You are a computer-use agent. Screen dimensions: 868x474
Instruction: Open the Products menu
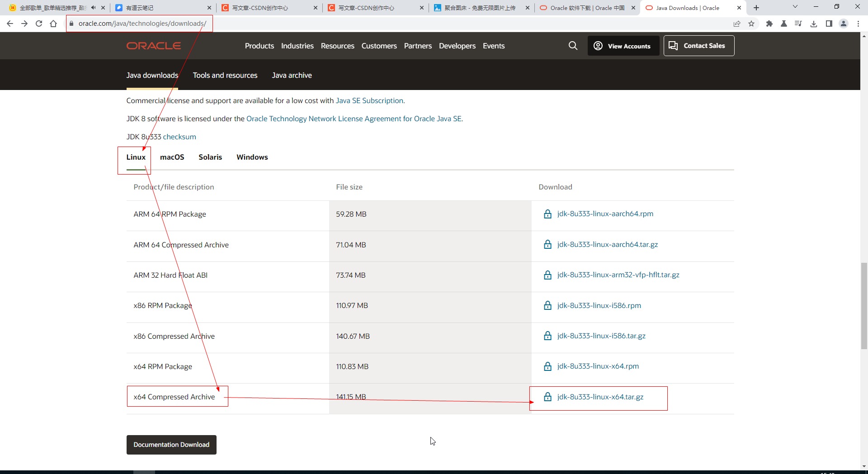[x=259, y=46]
